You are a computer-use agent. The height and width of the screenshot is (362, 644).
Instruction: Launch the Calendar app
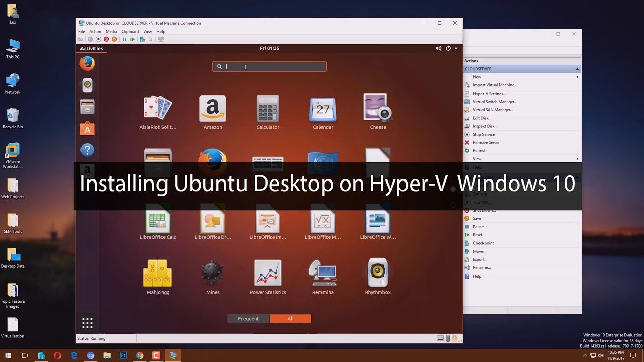point(323,112)
